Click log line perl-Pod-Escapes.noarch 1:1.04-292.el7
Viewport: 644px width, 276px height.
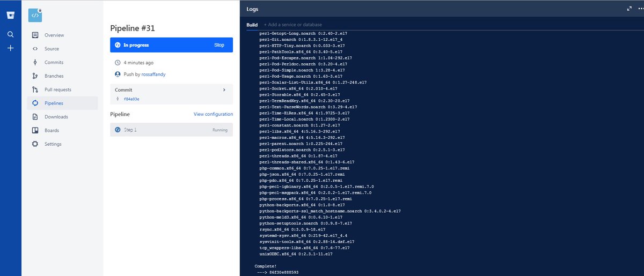306,58
